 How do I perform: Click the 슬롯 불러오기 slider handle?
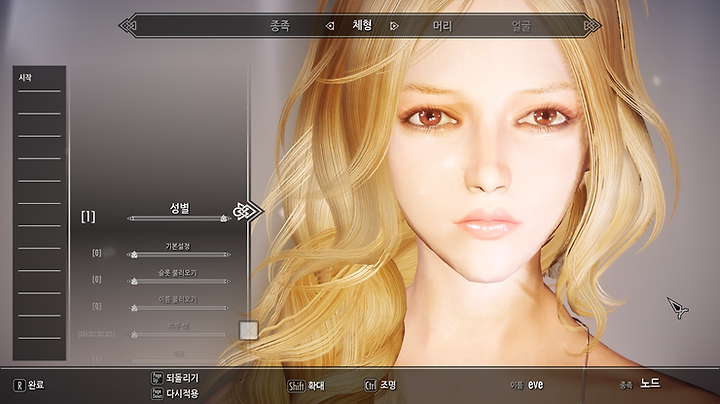[134, 281]
